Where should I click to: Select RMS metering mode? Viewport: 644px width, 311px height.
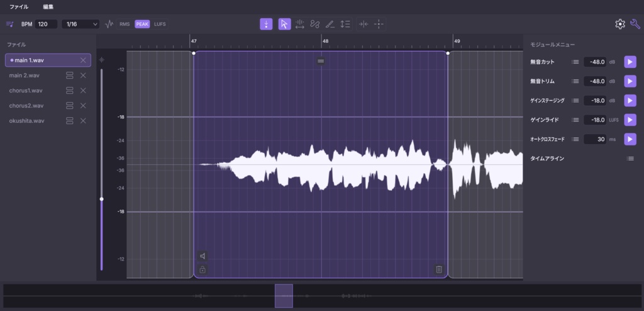[x=125, y=25]
